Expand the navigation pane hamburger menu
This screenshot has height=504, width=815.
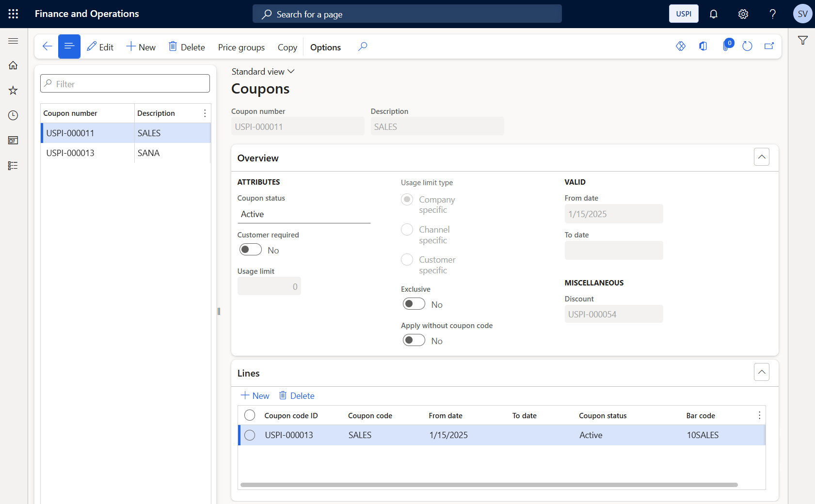tap(13, 41)
